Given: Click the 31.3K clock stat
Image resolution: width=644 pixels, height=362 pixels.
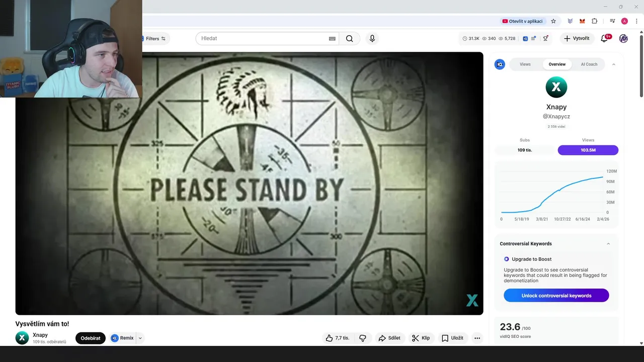Looking at the screenshot, I should pyautogui.click(x=471, y=38).
